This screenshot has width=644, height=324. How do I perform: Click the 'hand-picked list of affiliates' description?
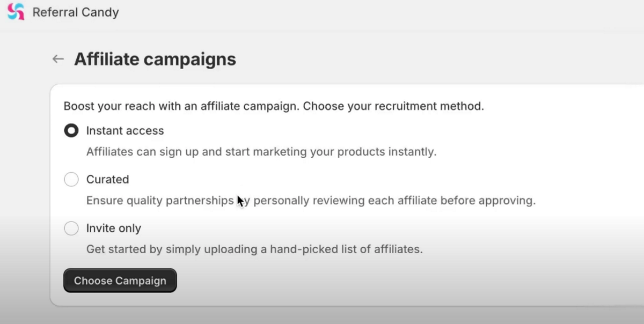(254, 249)
